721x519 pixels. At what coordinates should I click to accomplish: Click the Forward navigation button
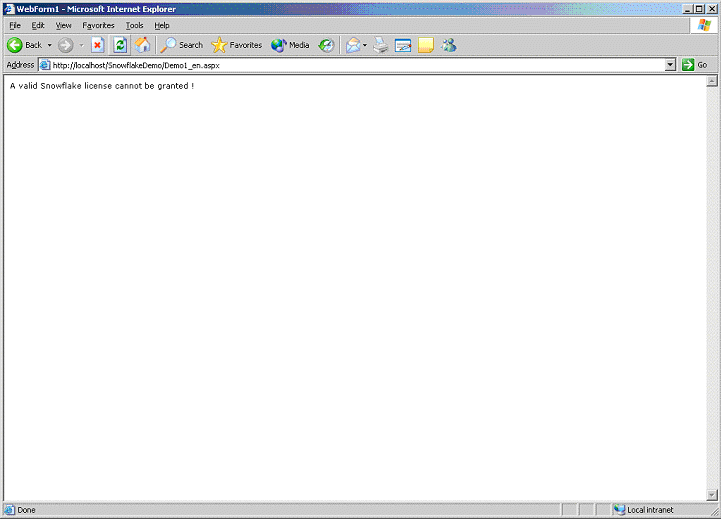pyautogui.click(x=65, y=45)
